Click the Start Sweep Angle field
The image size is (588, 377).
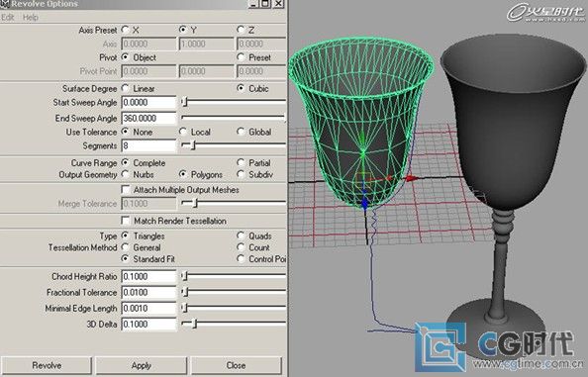click(148, 102)
